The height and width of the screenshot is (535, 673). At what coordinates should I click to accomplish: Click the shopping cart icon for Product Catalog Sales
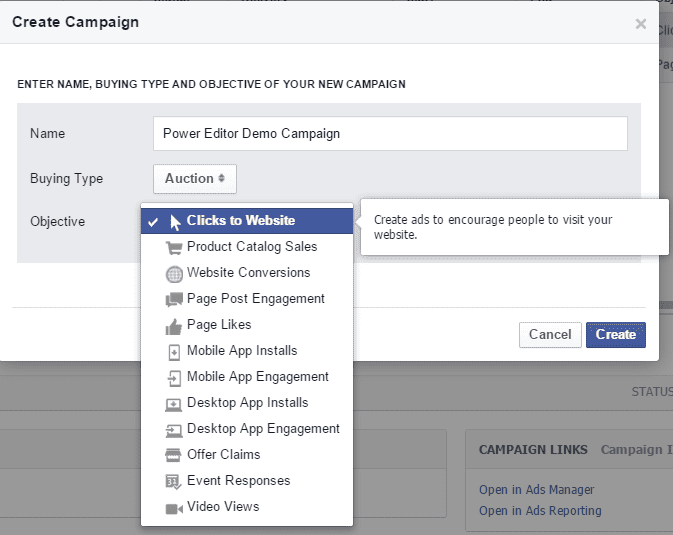click(174, 247)
